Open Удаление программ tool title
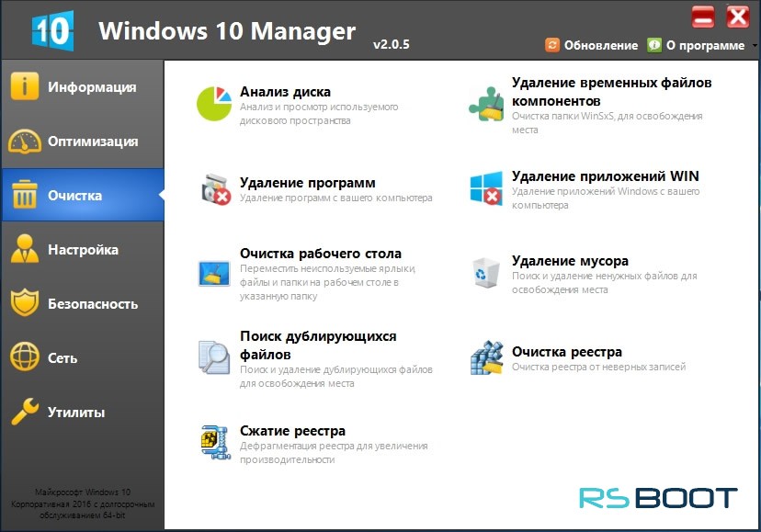This screenshot has height=532, width=761. coord(308,183)
